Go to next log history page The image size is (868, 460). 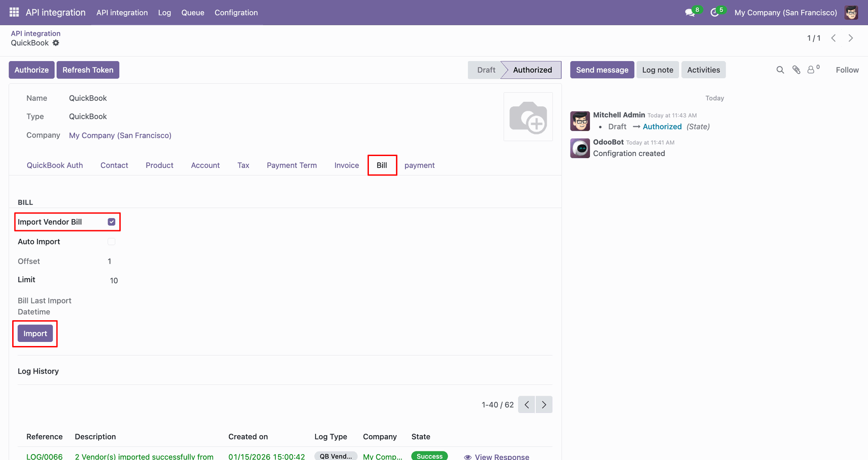click(544, 404)
